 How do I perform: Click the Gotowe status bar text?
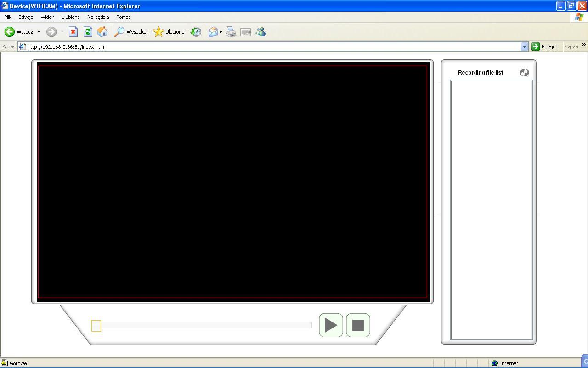point(18,363)
